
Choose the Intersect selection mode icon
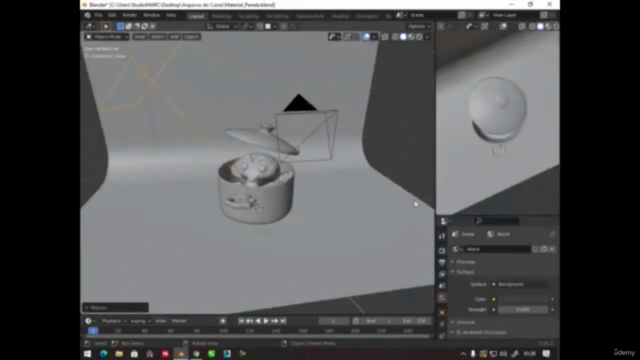tap(152, 26)
